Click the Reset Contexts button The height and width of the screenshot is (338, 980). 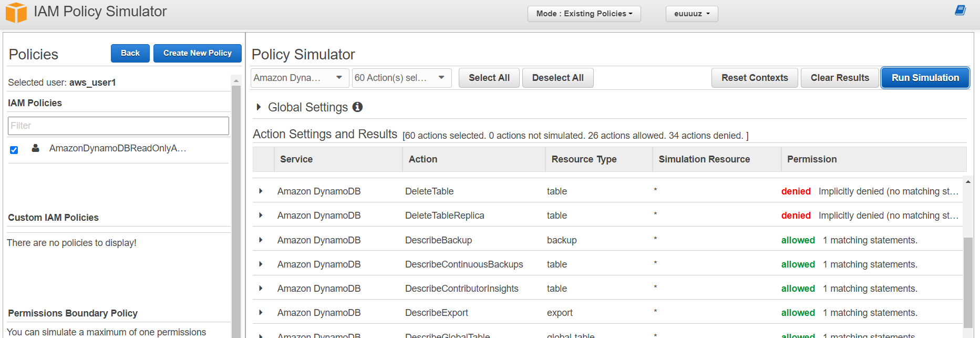point(755,78)
